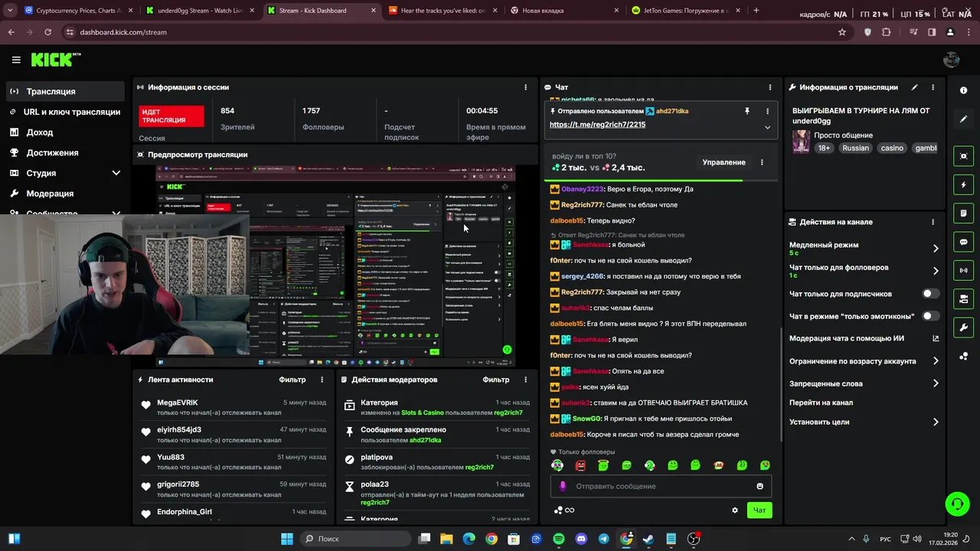Open Установить цели arrow
The height and width of the screenshot is (551, 980).
click(936, 422)
